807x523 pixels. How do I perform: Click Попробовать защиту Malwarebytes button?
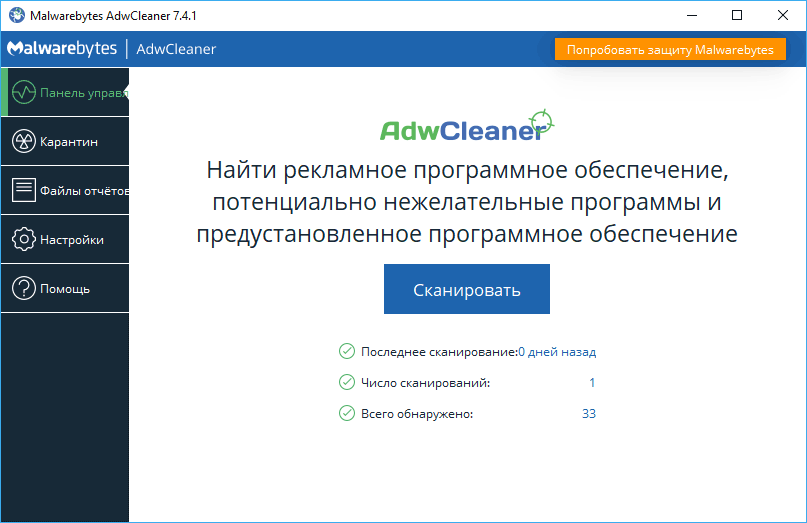click(670, 49)
